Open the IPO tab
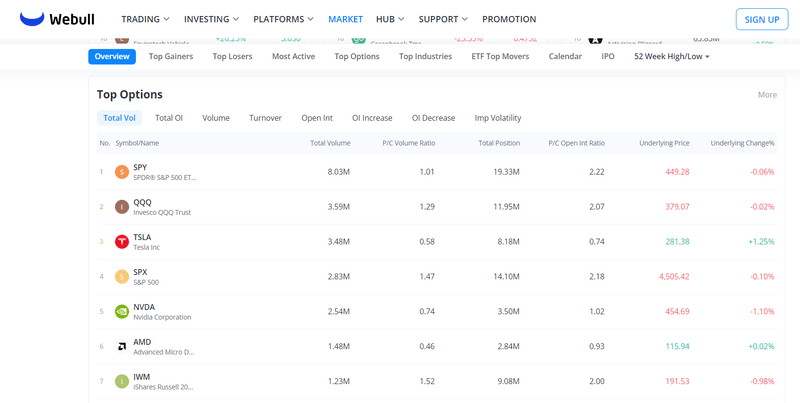This screenshot has height=403, width=800. pos(608,57)
